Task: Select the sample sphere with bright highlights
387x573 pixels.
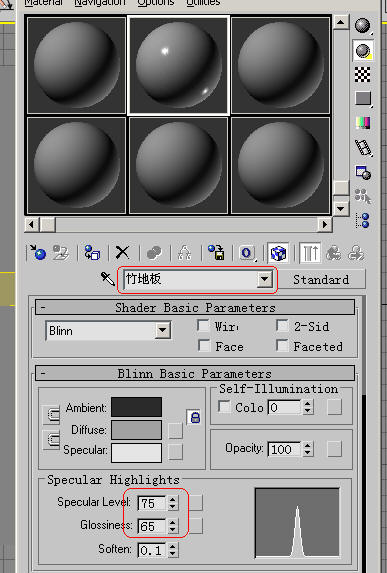Action: click(179, 65)
